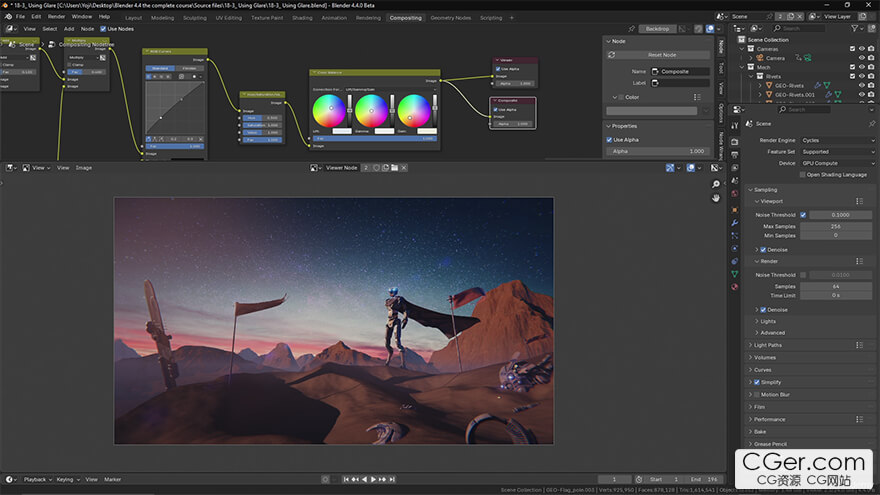The height and width of the screenshot is (495, 880).
Task: Click the pin icon in Scene properties
Action: click(872, 123)
